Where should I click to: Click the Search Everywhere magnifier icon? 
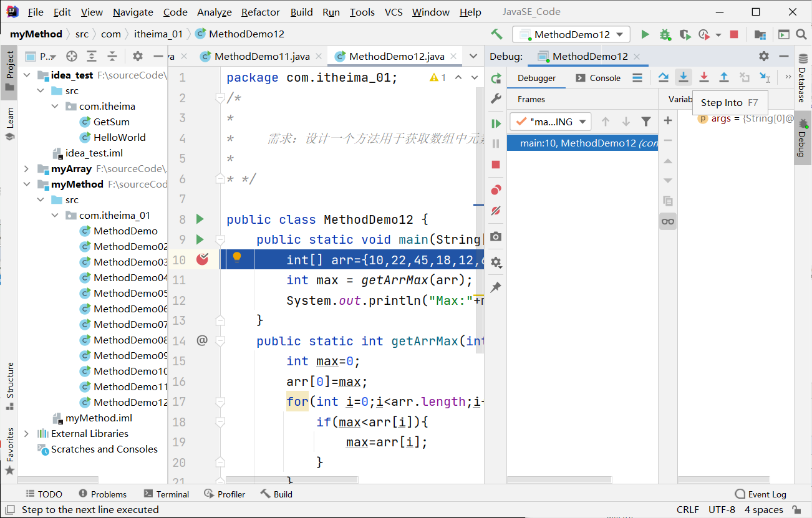pyautogui.click(x=801, y=34)
